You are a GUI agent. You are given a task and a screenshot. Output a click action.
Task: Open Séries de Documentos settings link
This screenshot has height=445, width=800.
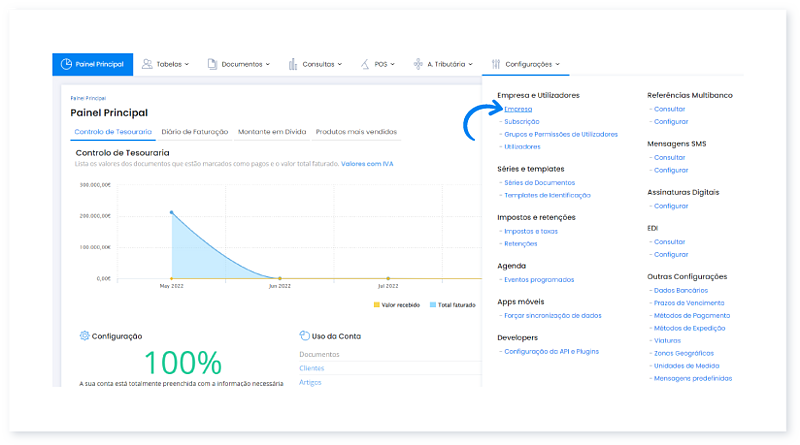click(x=540, y=182)
